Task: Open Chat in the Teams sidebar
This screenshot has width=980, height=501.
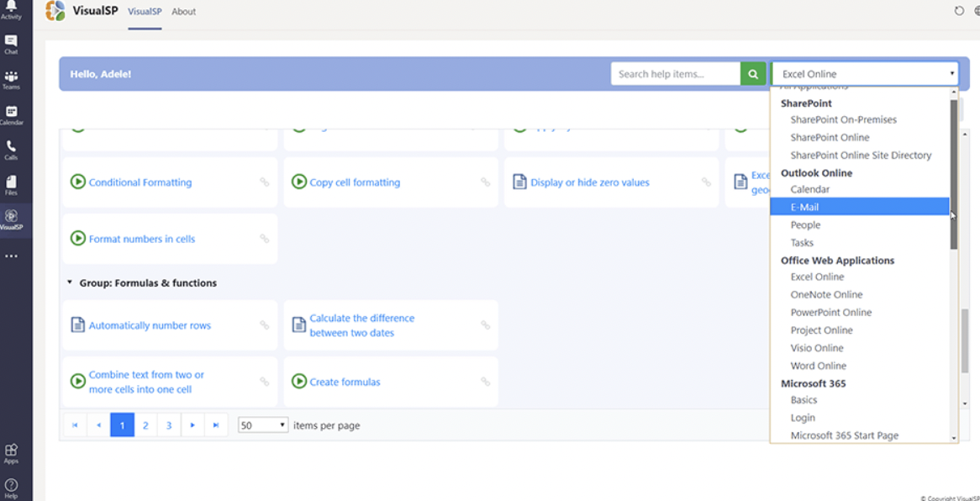Action: [x=11, y=44]
